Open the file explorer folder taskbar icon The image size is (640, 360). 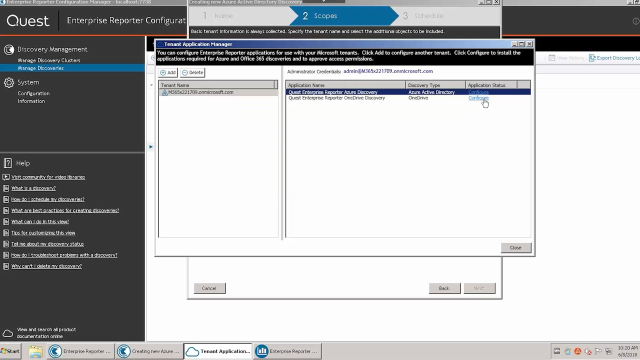pyautogui.click(x=36, y=351)
